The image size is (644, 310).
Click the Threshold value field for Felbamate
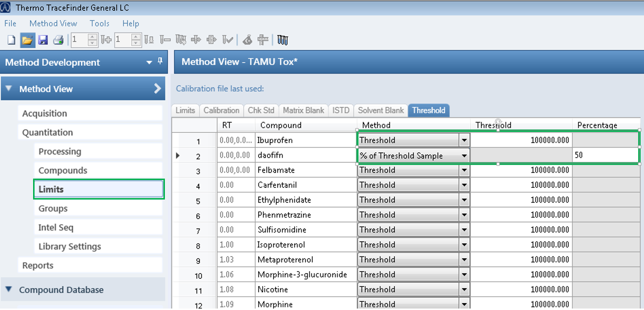[520, 169]
